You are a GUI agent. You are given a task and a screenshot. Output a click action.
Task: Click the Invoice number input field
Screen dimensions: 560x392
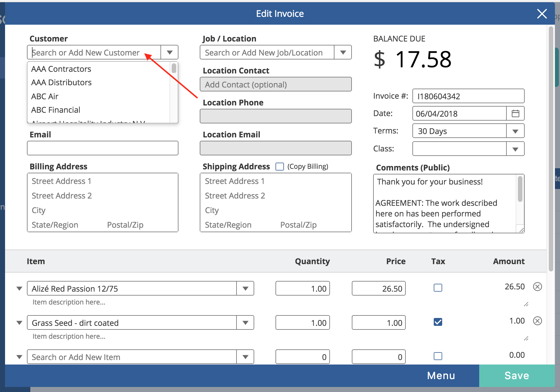click(468, 96)
